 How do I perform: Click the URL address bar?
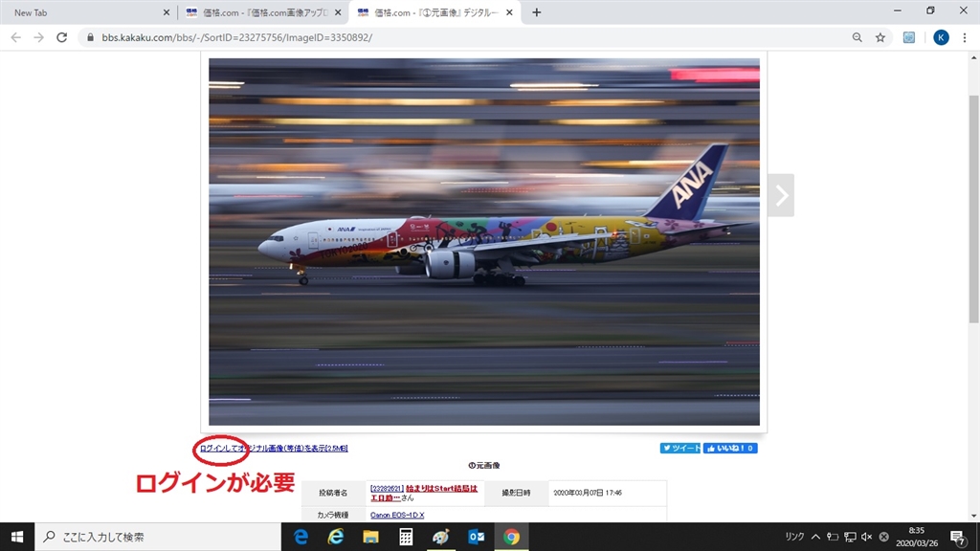point(462,37)
